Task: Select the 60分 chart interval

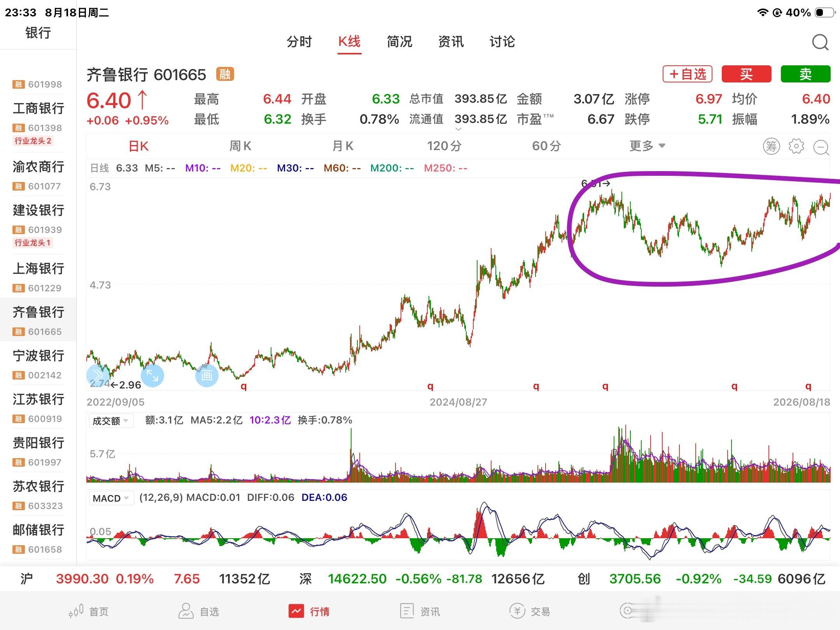Action: [546, 146]
